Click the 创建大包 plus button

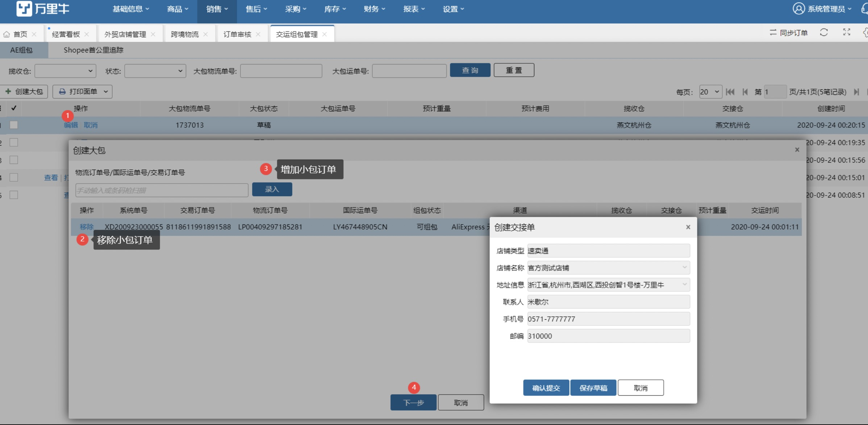point(24,92)
